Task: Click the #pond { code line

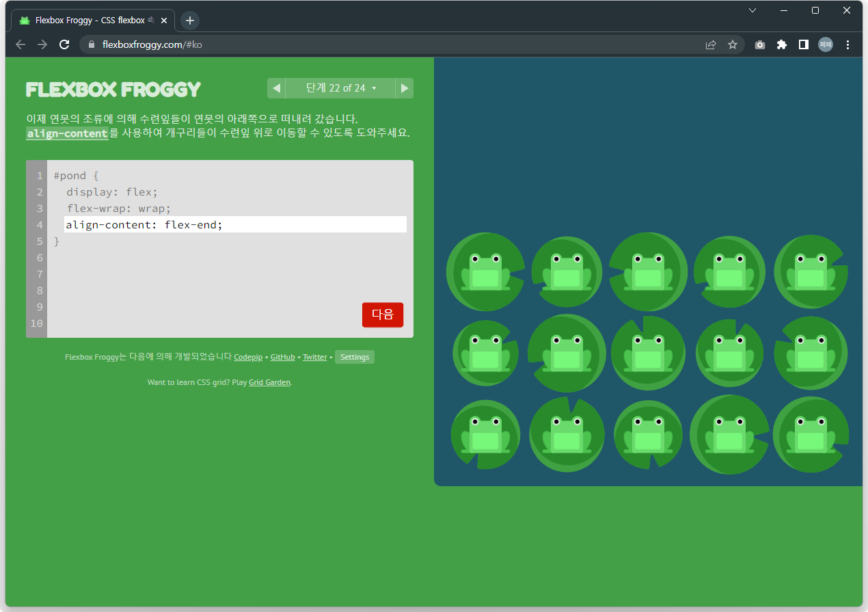Action: pos(77,176)
